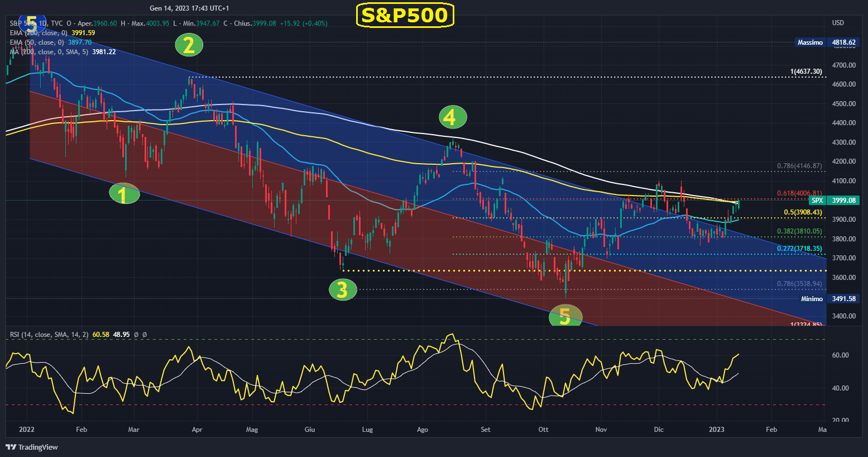Image resolution: width=868 pixels, height=457 pixels.
Task: Click the Set label on time axis
Action: [486, 430]
